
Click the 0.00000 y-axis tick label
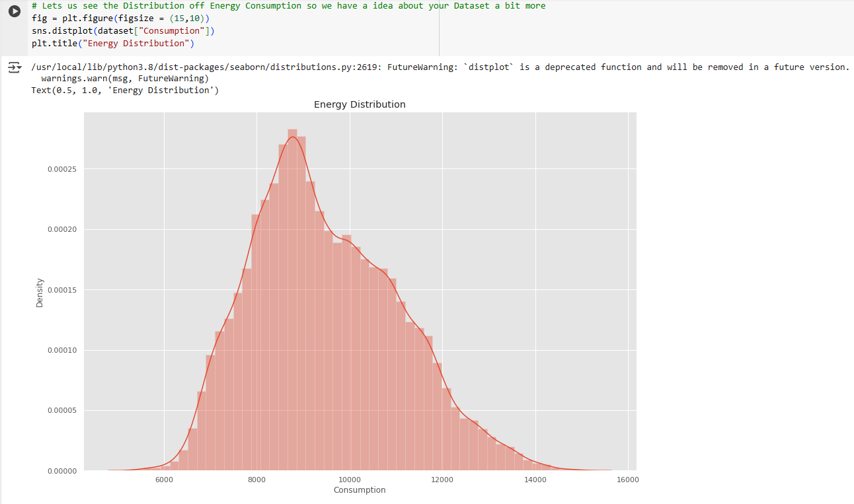pyautogui.click(x=62, y=471)
